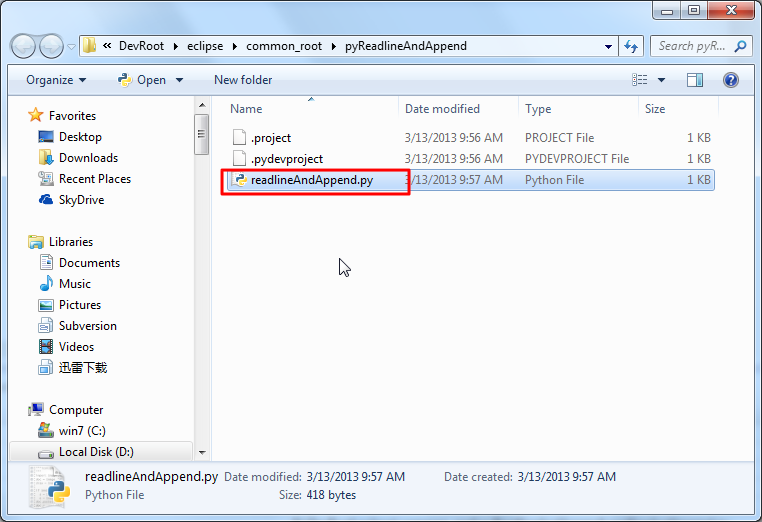This screenshot has height=522, width=762.
Task: Open the Music library
Action: point(75,284)
